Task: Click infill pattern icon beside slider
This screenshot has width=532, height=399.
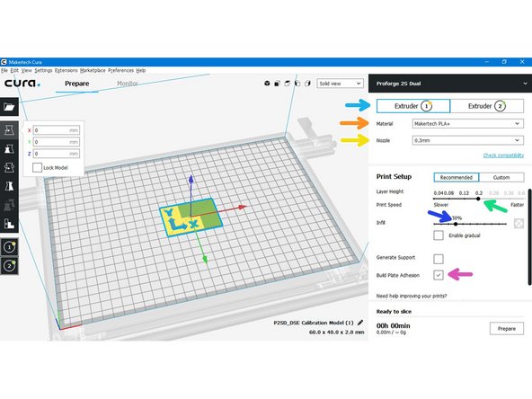Action: (x=519, y=223)
